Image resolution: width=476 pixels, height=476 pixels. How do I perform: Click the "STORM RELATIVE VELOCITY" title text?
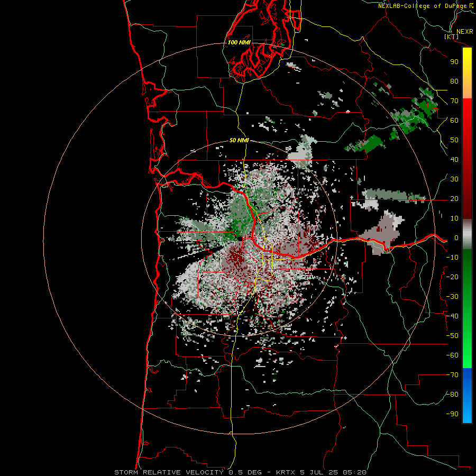click(x=169, y=472)
